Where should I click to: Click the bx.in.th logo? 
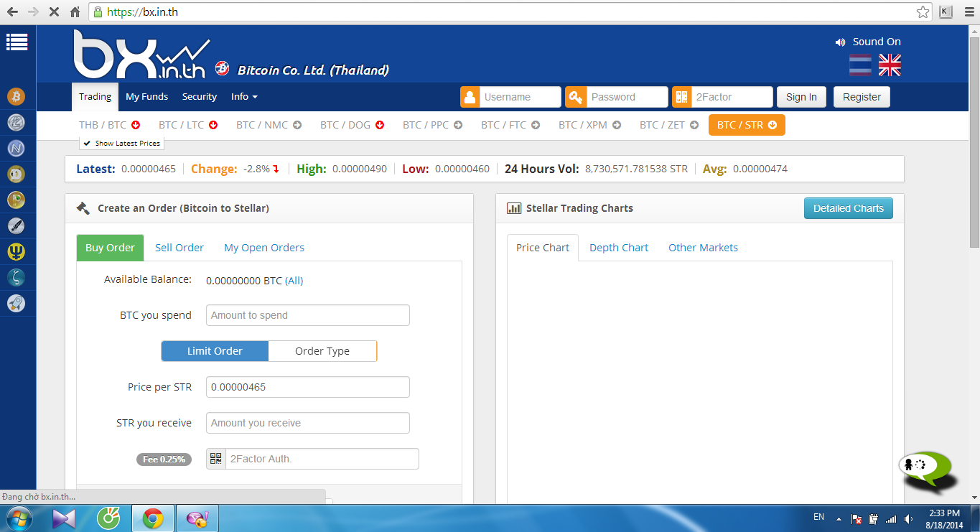pos(141,54)
